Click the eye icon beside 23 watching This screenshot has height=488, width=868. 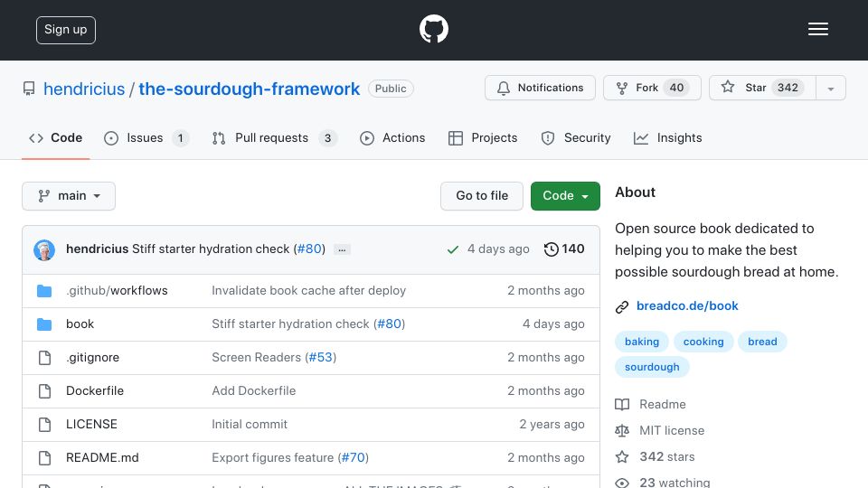click(x=622, y=483)
